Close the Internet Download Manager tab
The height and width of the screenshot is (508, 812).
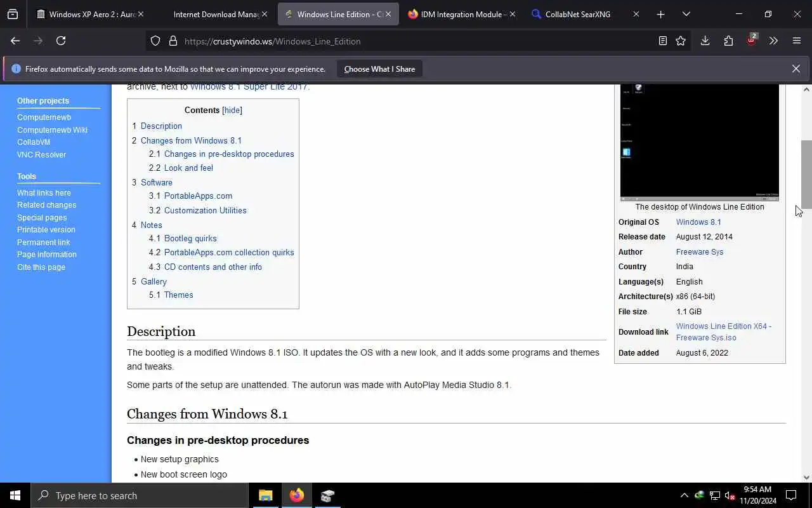(265, 14)
